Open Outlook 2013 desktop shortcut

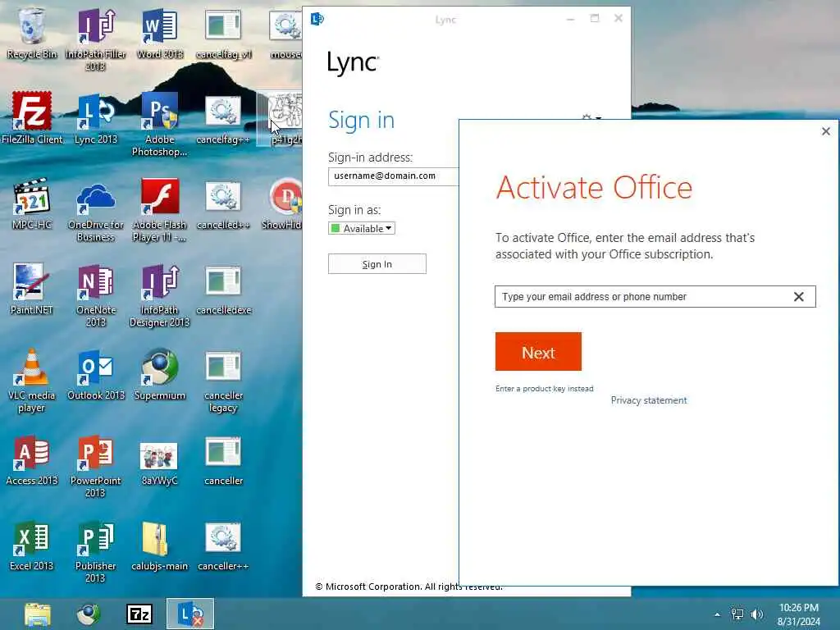[x=95, y=374]
